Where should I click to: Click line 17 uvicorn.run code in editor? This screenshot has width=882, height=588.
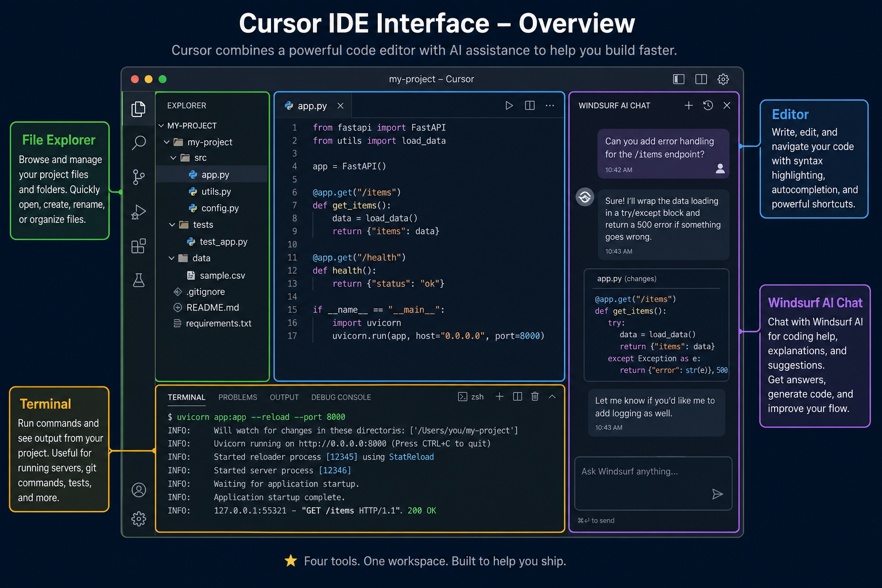(438, 336)
